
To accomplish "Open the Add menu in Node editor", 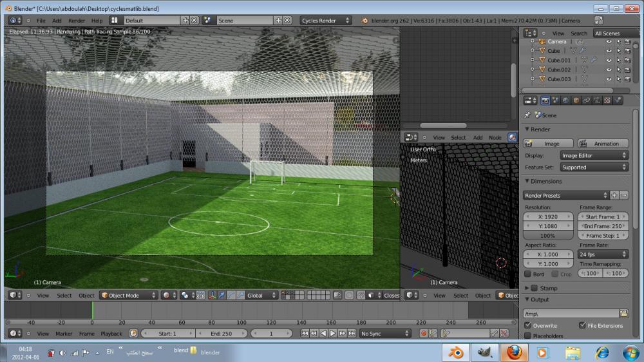I will click(478, 137).
